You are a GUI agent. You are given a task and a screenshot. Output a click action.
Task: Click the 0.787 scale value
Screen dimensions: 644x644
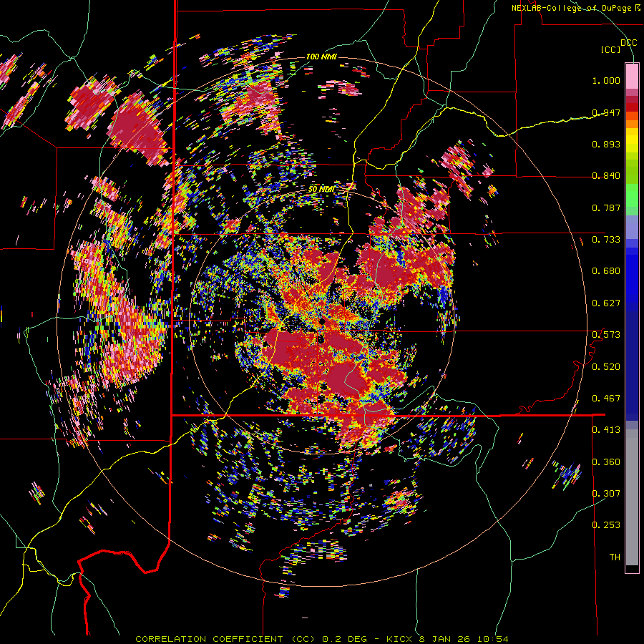pyautogui.click(x=606, y=208)
